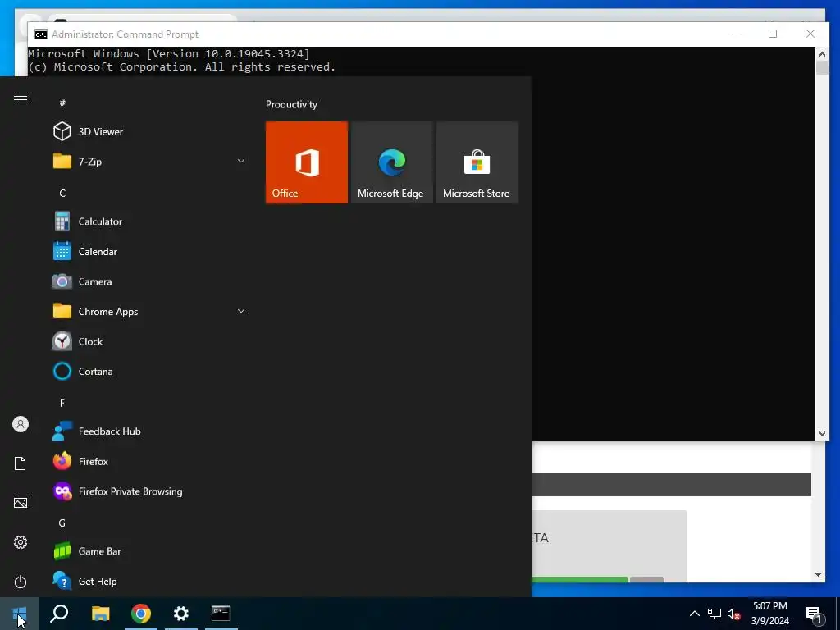Launch the Calculator app

148,221
